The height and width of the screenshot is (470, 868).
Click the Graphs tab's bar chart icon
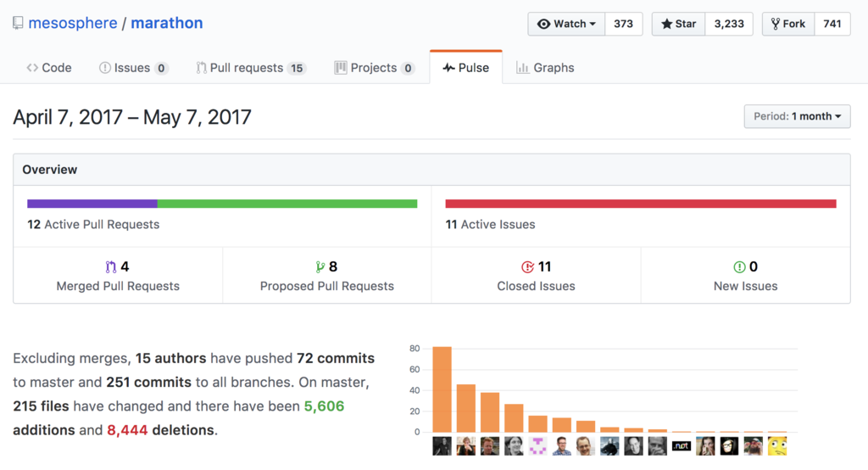tap(522, 68)
